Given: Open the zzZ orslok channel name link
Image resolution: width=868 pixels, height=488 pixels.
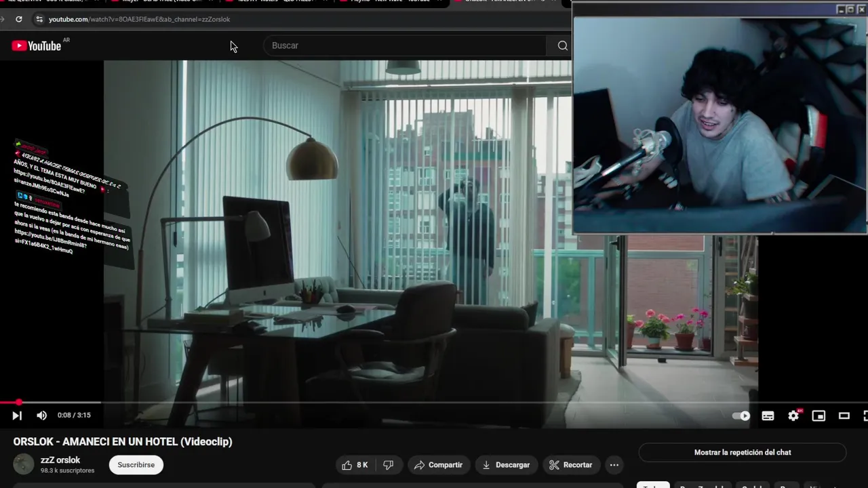Looking at the screenshot, I should pyautogui.click(x=60, y=460).
